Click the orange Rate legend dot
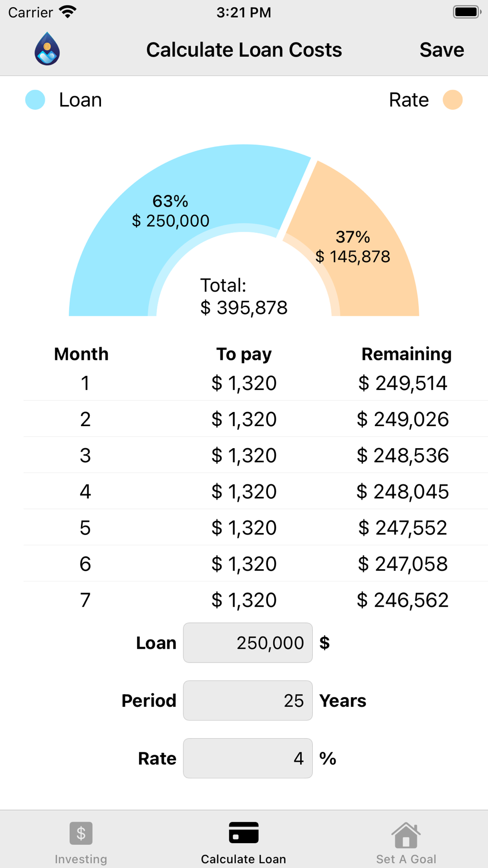Screen dimensions: 488x868 pos(452,100)
